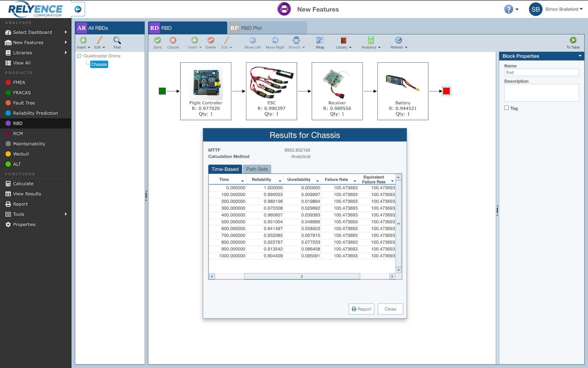Viewport: 588px width, 368px height.
Task: Switch the RBD view To Table
Action: coord(572,43)
